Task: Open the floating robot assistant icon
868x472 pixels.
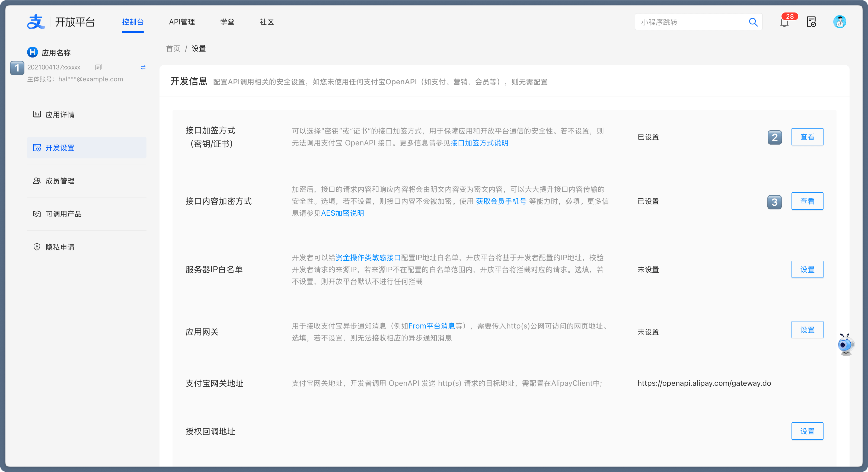Action: [846, 344]
